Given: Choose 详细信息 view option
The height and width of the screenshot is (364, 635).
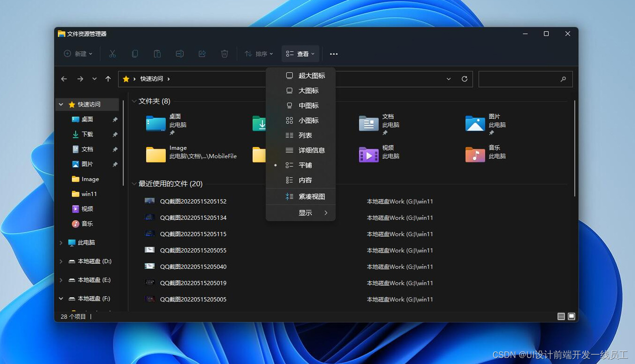Looking at the screenshot, I should (x=301, y=150).
